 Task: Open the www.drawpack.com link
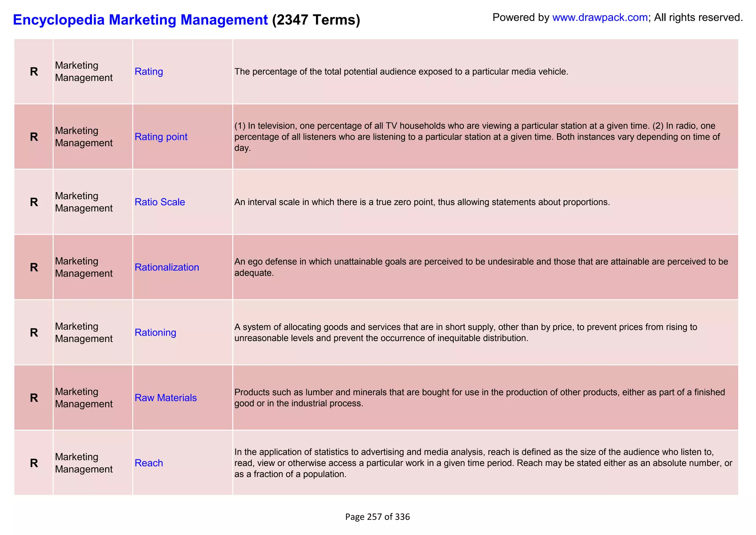pyautogui.click(x=600, y=17)
